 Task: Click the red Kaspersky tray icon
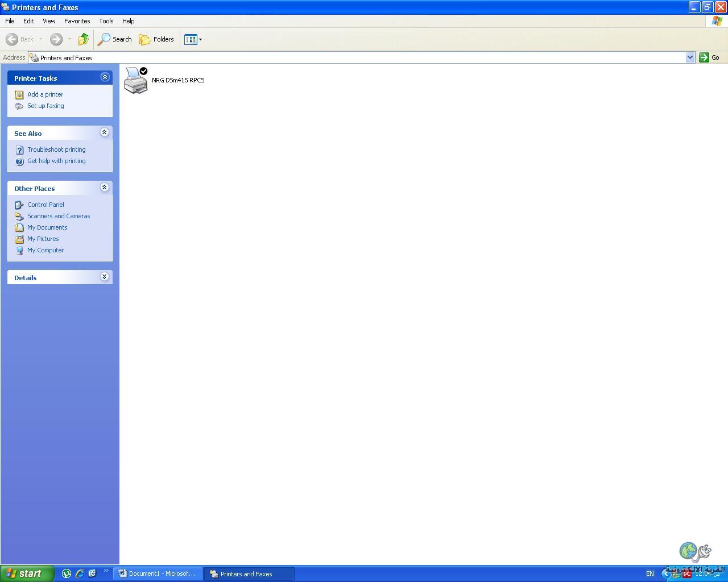point(687,574)
